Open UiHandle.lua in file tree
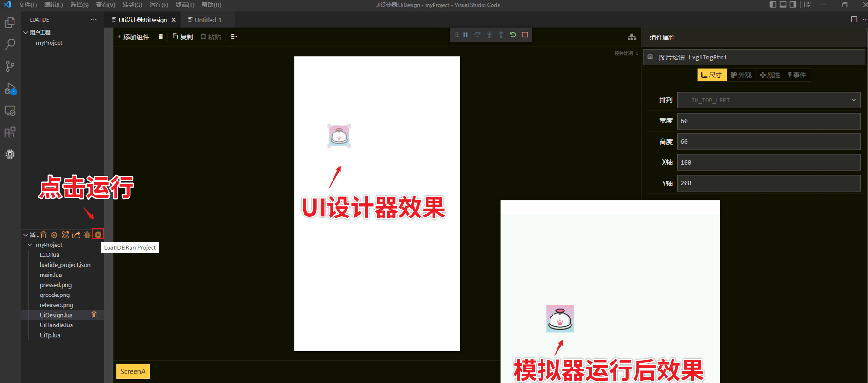 pyautogui.click(x=56, y=325)
